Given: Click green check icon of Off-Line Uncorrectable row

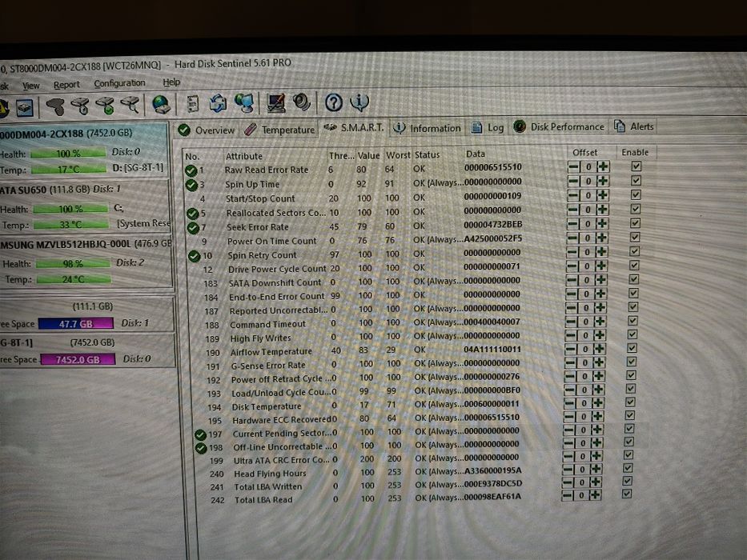Looking at the screenshot, I should [x=201, y=448].
